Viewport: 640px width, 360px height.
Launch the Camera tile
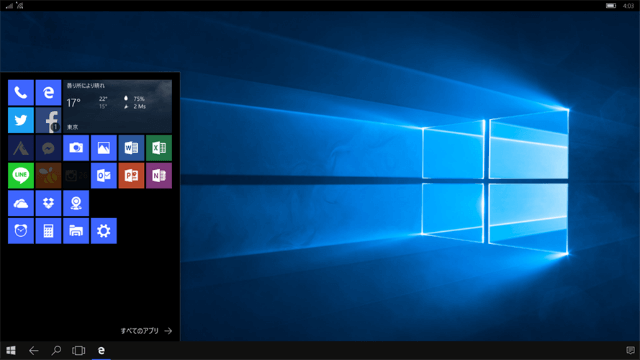point(76,148)
